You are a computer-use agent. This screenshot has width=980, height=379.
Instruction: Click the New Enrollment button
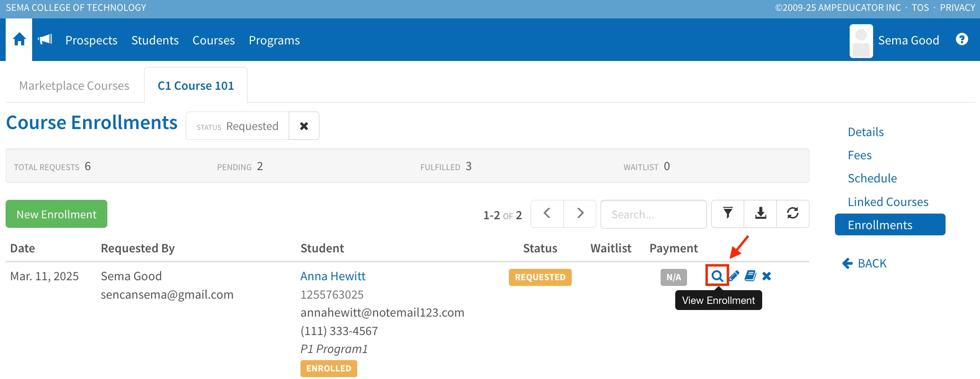[56, 214]
